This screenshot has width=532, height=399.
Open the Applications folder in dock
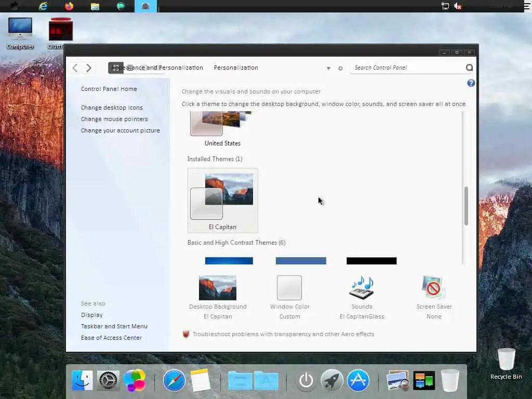pos(266,380)
